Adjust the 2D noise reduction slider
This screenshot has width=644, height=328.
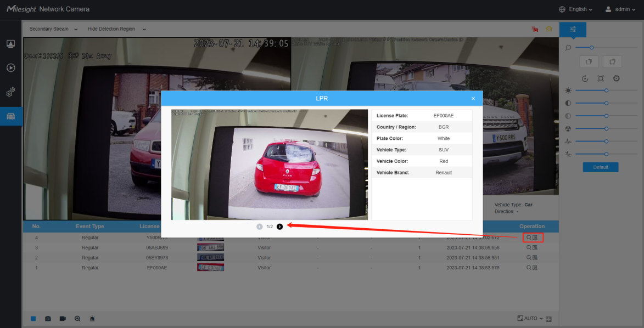pos(606,141)
